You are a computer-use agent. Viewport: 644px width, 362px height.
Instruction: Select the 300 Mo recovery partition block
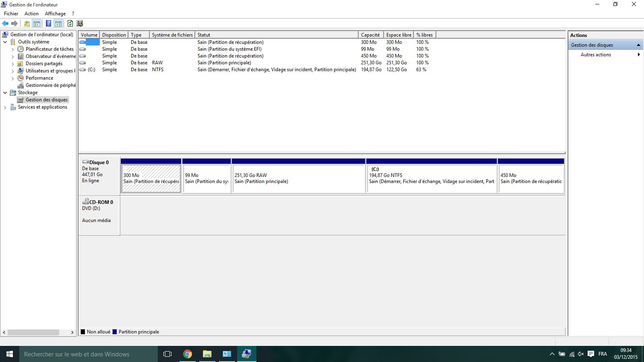[151, 176]
